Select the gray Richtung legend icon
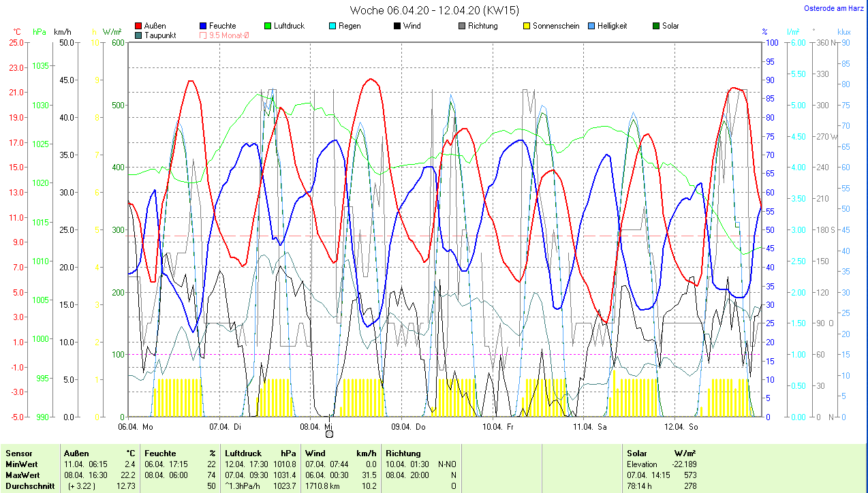The height and width of the screenshot is (493, 868). (462, 26)
